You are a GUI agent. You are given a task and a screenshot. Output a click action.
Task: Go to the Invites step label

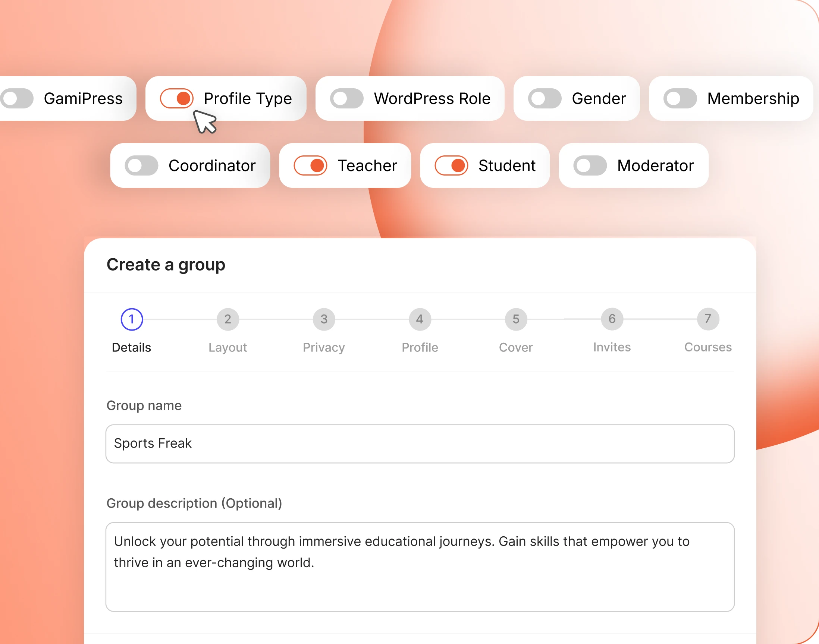coord(612,347)
